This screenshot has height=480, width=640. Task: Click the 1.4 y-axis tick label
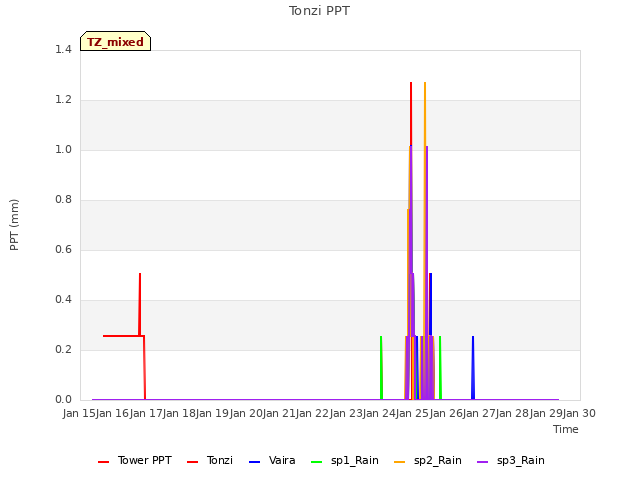click(x=63, y=49)
